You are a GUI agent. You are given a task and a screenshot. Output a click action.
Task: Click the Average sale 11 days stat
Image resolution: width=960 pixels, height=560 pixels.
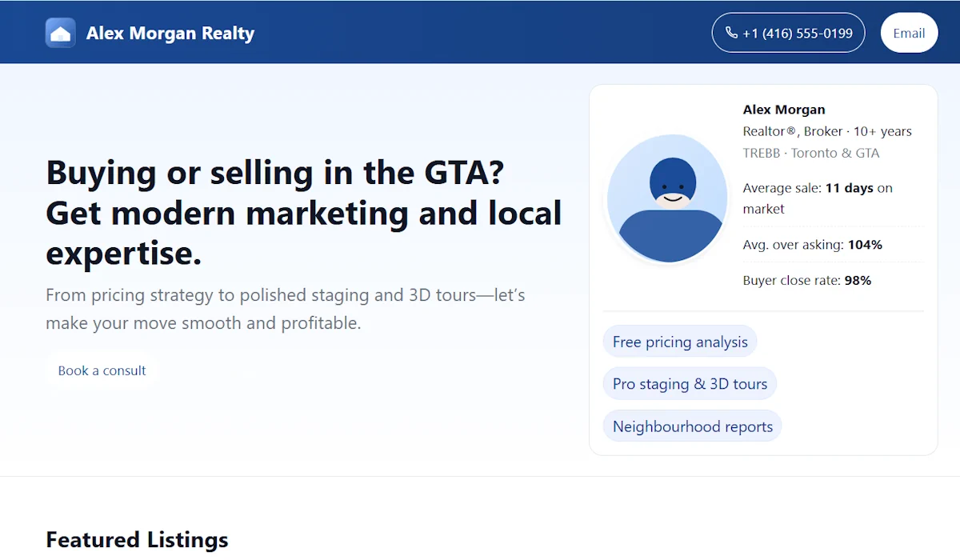click(817, 198)
